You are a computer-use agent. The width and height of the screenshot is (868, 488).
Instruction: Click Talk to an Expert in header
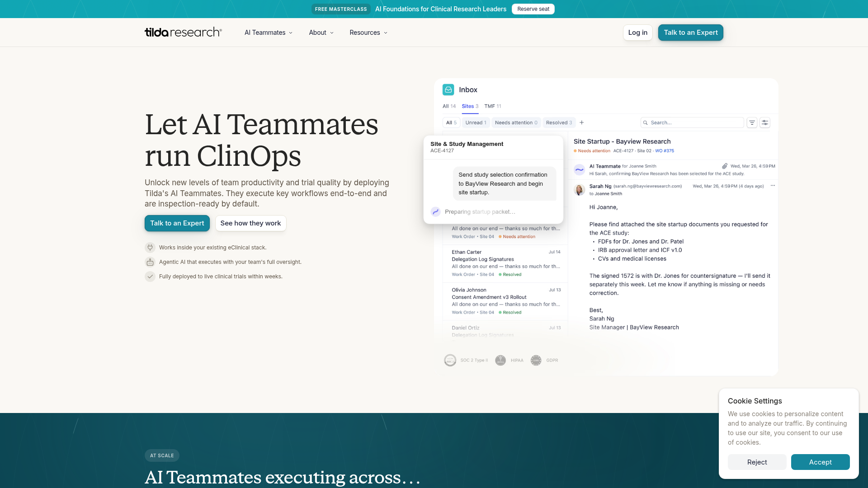[x=691, y=33]
